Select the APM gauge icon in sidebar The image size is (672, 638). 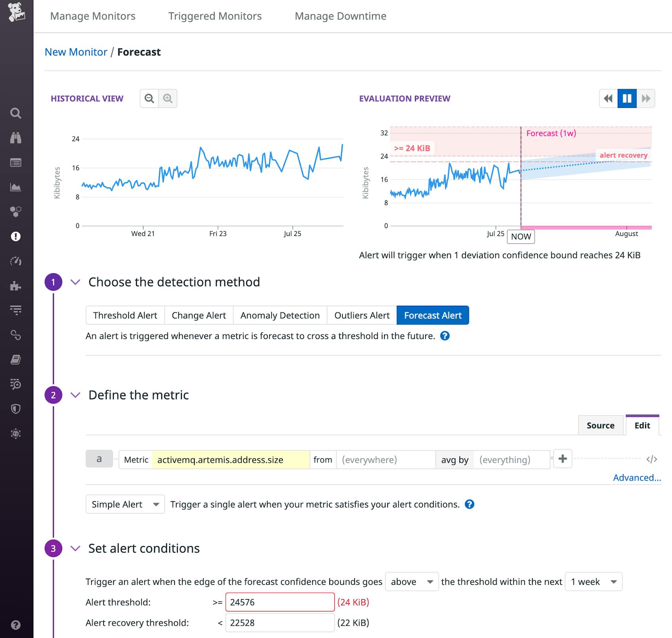pos(16,261)
